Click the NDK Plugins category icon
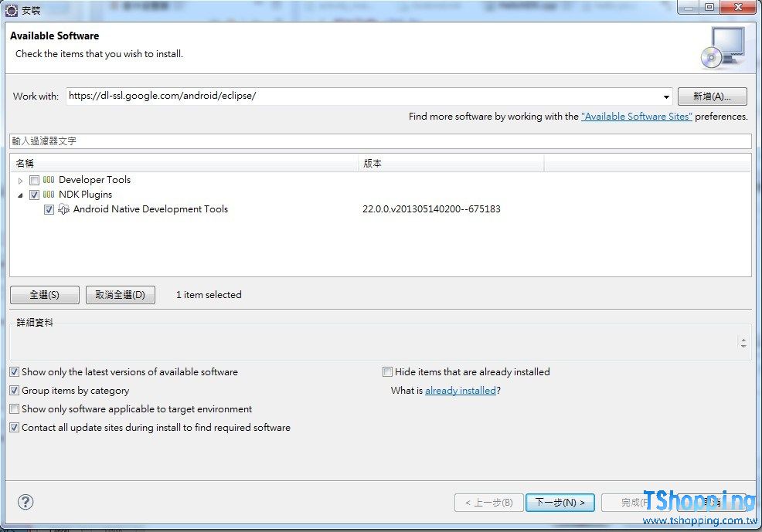 coord(49,195)
